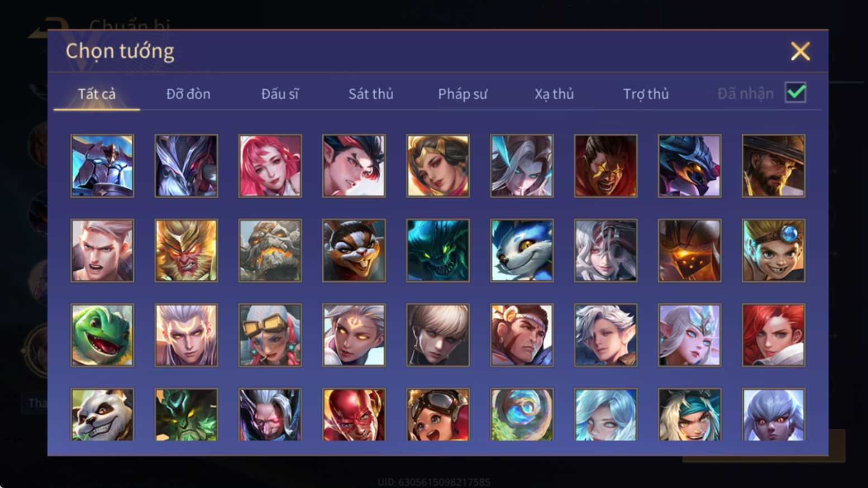Viewport: 868px width, 488px height.
Task: Select the Tất cả tab
Action: 97,94
